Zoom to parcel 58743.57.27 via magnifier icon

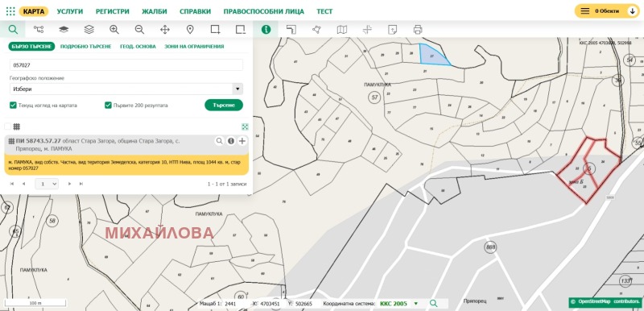tap(219, 141)
